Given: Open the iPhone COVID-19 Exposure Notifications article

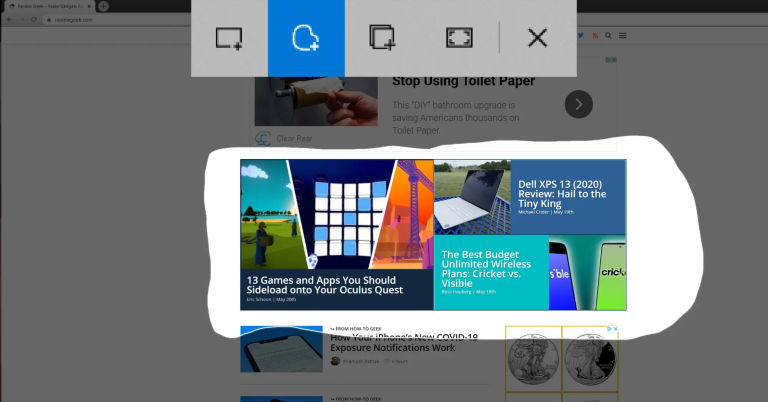Looking at the screenshot, I should coord(404,342).
